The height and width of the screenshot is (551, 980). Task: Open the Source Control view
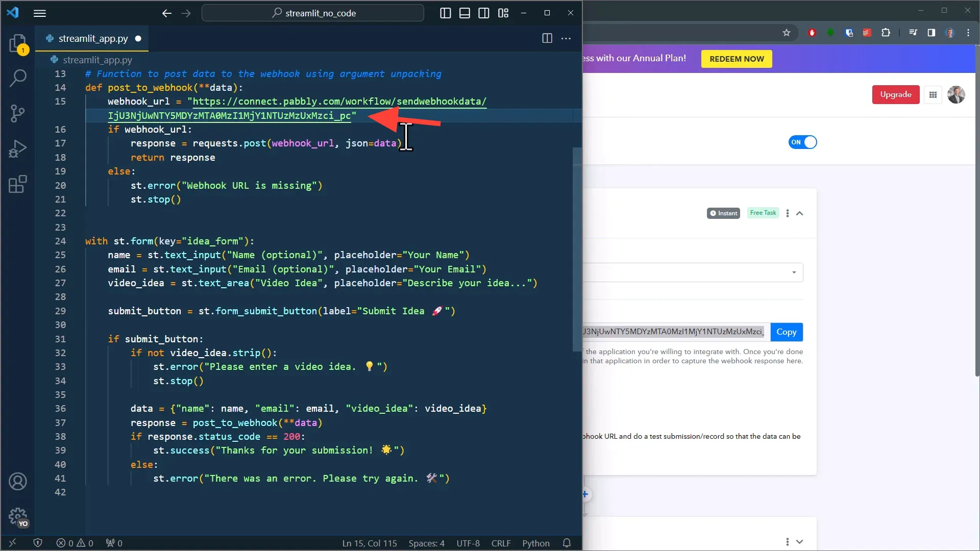(18, 113)
